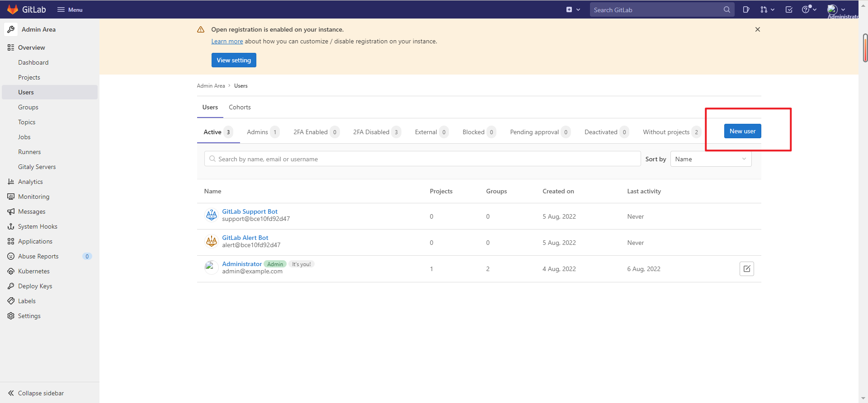Filter by Admins tab
868x403 pixels.
tap(263, 132)
